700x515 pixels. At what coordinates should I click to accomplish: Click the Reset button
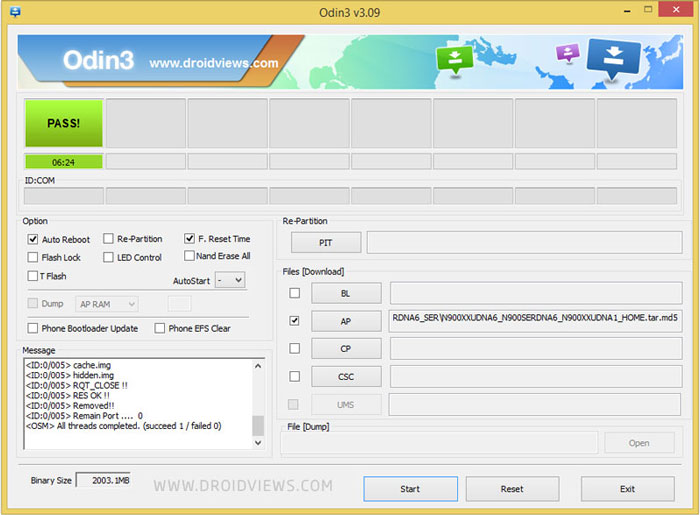512,489
